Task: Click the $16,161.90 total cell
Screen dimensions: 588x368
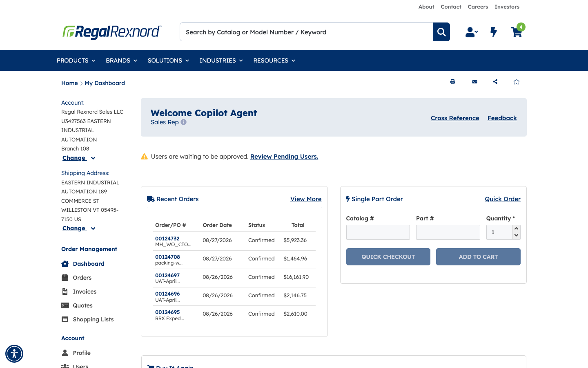Action: point(296,277)
